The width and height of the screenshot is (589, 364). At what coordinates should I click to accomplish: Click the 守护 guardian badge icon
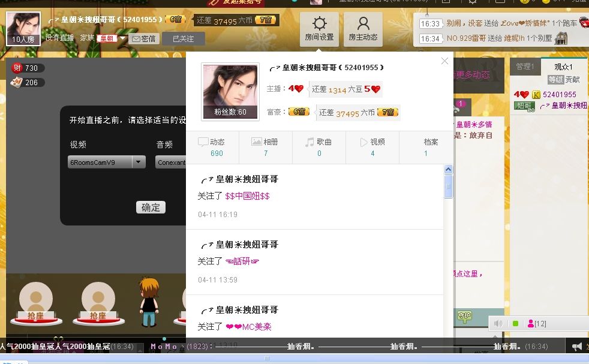(x=464, y=315)
